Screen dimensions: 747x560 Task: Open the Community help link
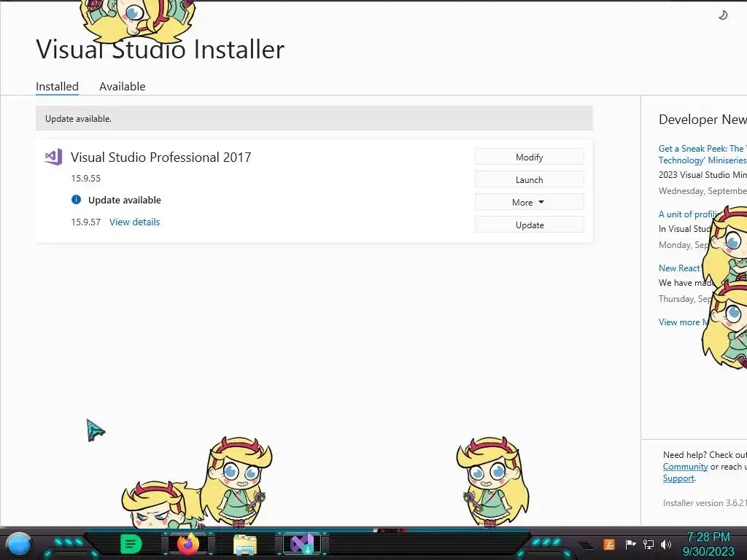pos(685,467)
